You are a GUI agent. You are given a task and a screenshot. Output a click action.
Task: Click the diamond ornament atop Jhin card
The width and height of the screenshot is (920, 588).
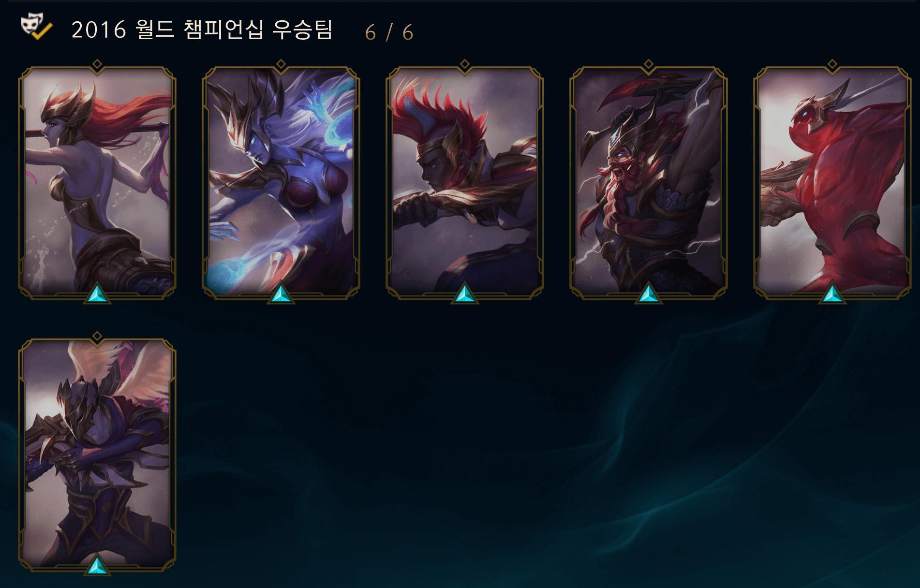[x=97, y=336]
